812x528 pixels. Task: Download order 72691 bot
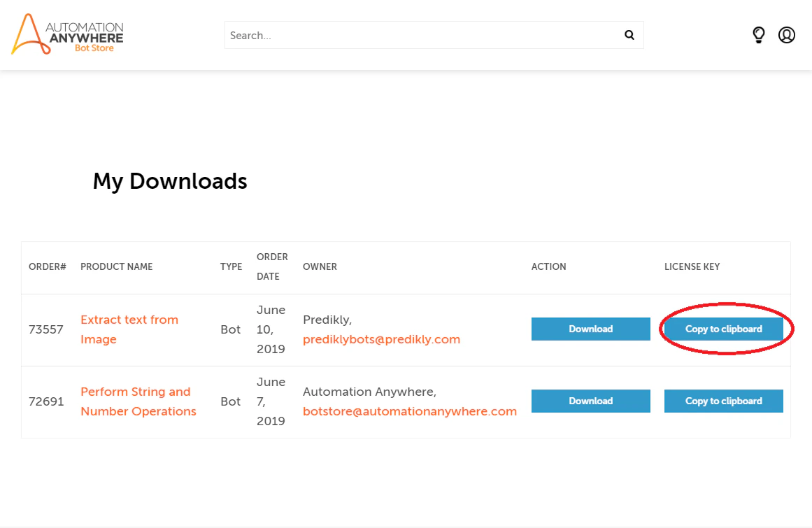[591, 401]
